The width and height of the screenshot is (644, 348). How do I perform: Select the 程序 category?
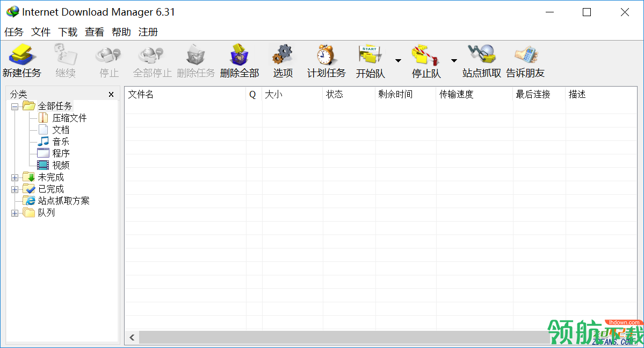point(61,153)
